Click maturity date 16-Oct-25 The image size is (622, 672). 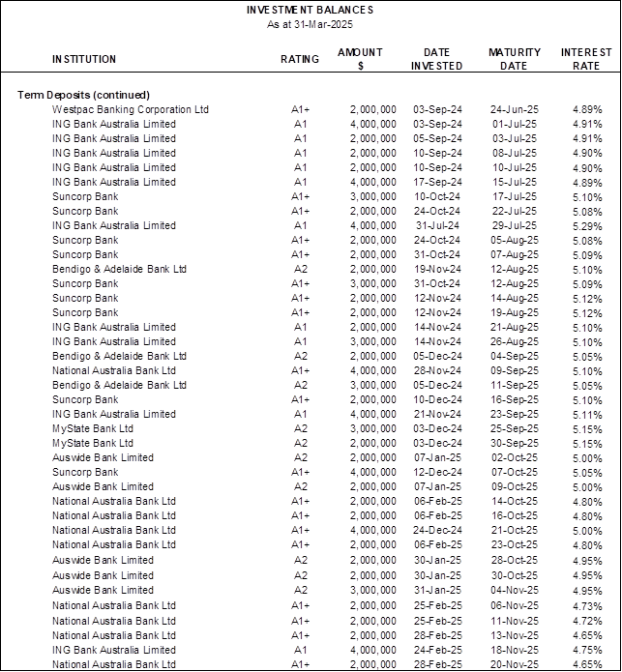coord(515,516)
